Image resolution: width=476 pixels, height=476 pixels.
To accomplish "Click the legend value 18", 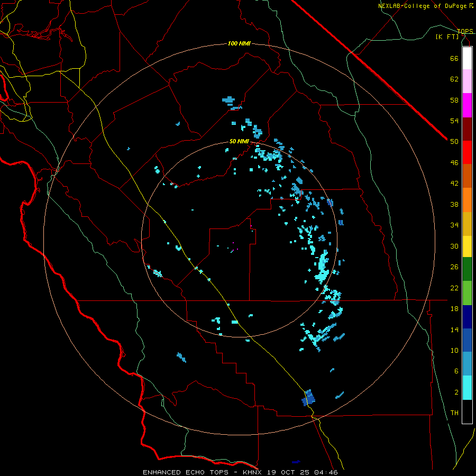I will click(x=454, y=309).
